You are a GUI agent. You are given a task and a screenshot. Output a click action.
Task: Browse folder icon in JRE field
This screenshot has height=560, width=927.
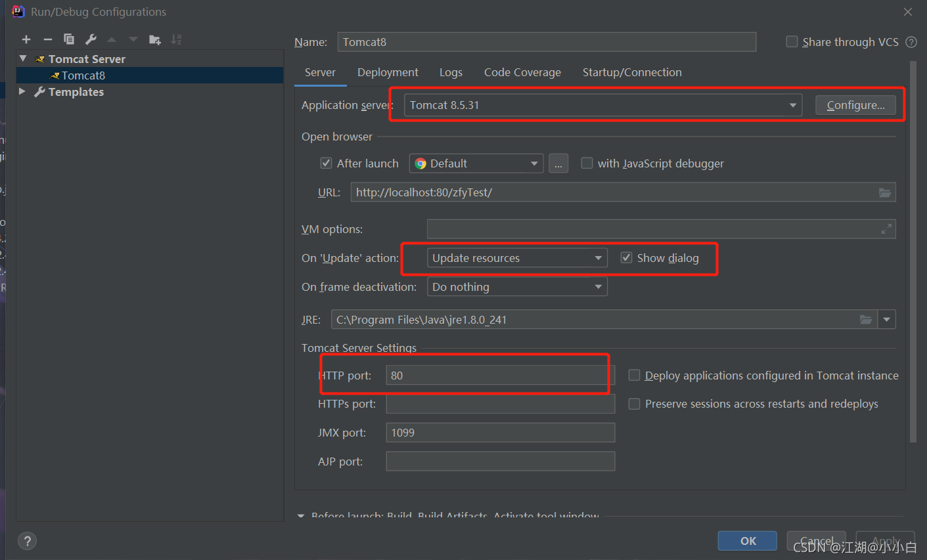pos(866,320)
